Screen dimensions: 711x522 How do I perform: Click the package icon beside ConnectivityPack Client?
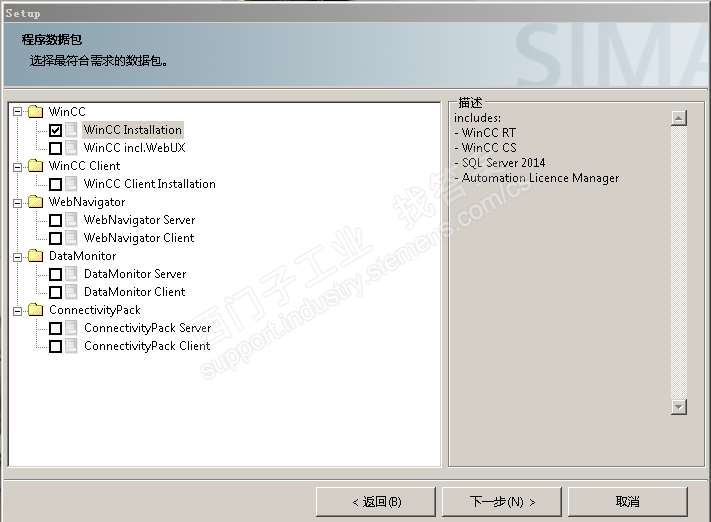[71, 346]
